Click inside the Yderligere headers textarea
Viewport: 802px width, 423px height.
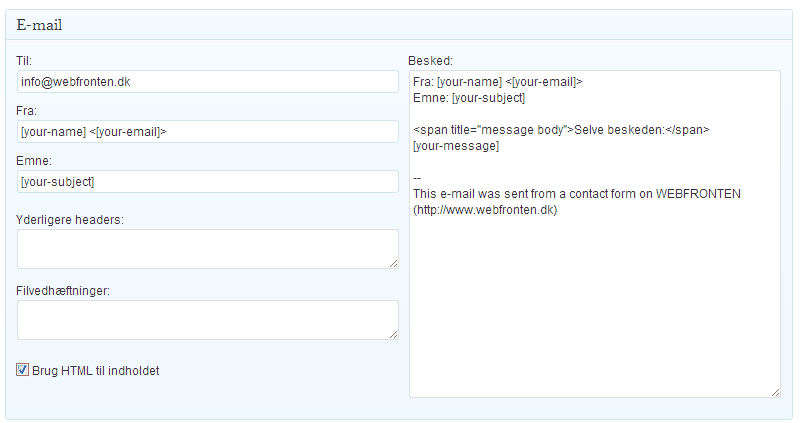pos(208,249)
